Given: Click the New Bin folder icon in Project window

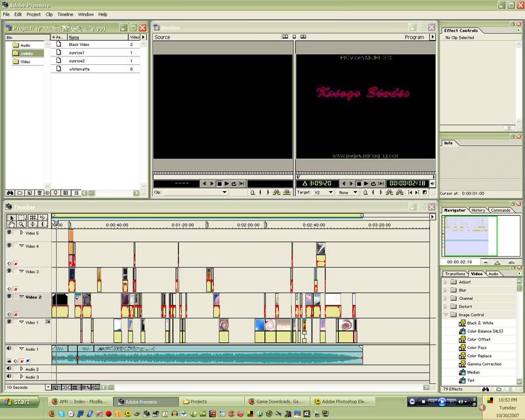Looking at the screenshot, I should (x=20, y=192).
